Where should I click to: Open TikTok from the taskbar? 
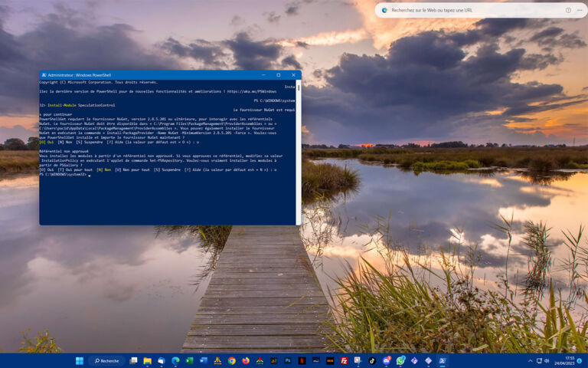click(372, 361)
